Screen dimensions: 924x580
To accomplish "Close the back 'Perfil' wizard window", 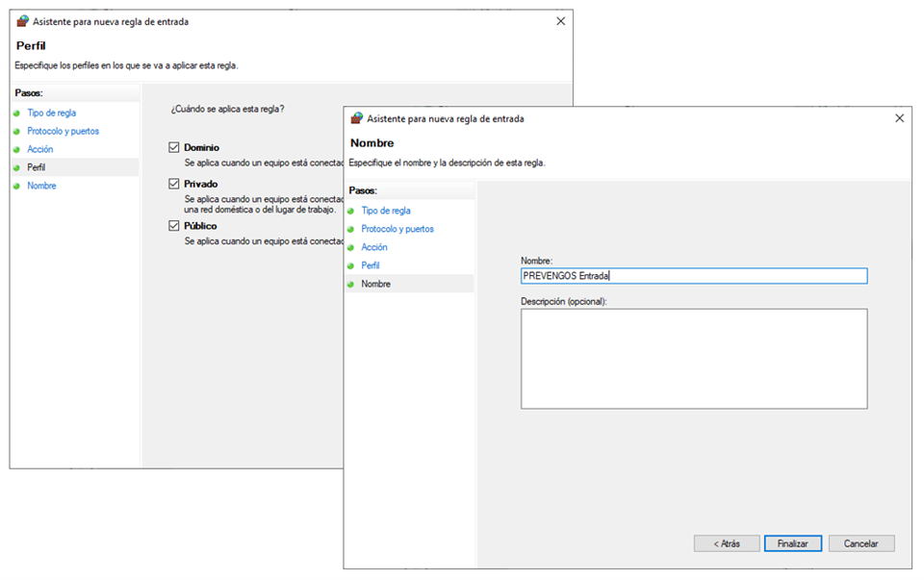I will 560,20.
